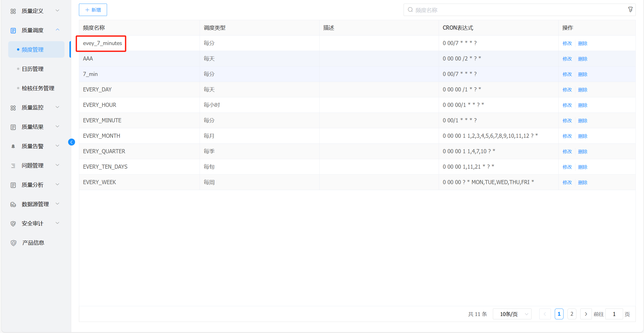Open the 10条/页 page size dropdown
This screenshot has width=644, height=333.
(x=512, y=314)
